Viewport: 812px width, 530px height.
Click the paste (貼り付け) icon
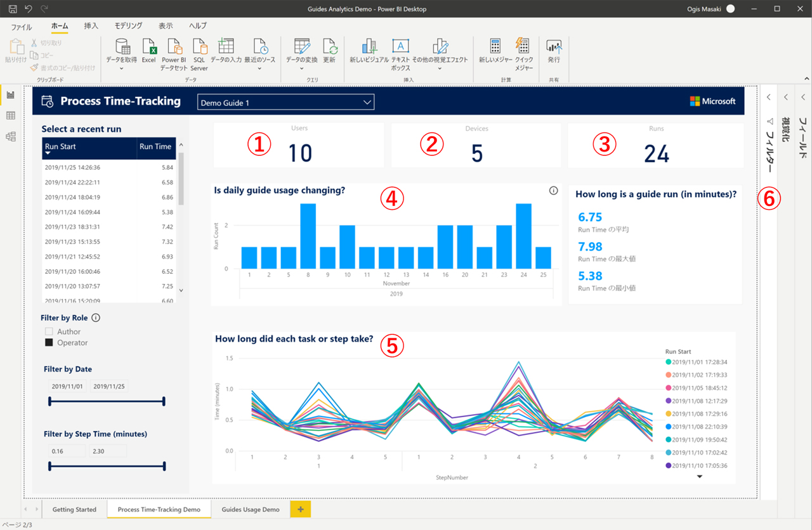tap(16, 46)
